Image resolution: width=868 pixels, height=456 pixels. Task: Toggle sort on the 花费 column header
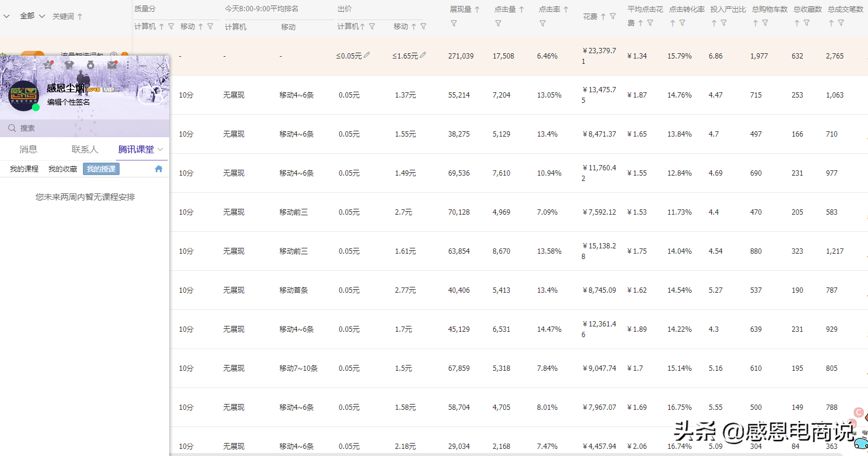(604, 18)
